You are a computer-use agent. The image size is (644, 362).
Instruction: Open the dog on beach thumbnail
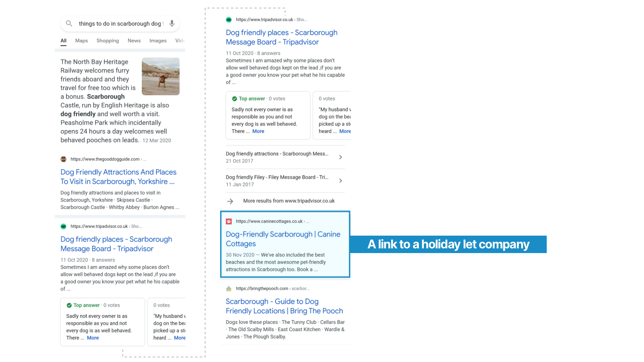(161, 76)
